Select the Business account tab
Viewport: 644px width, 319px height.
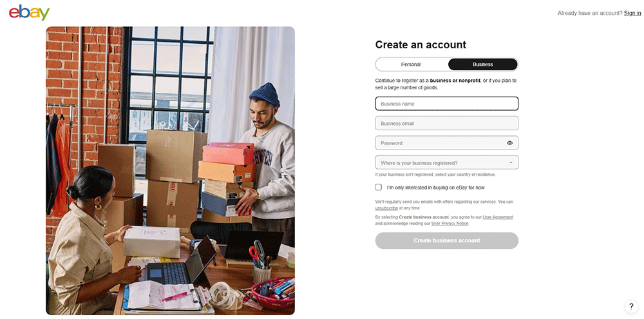[482, 64]
